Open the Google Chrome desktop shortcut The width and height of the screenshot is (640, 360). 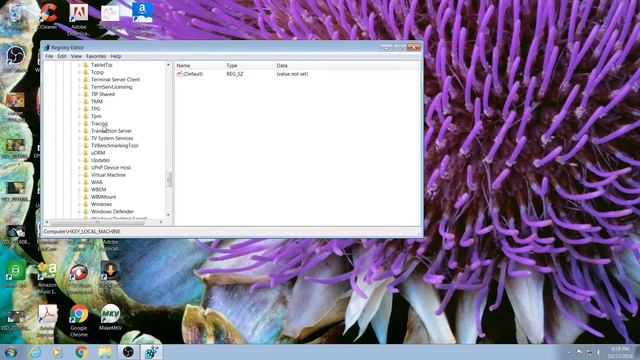[x=79, y=321]
